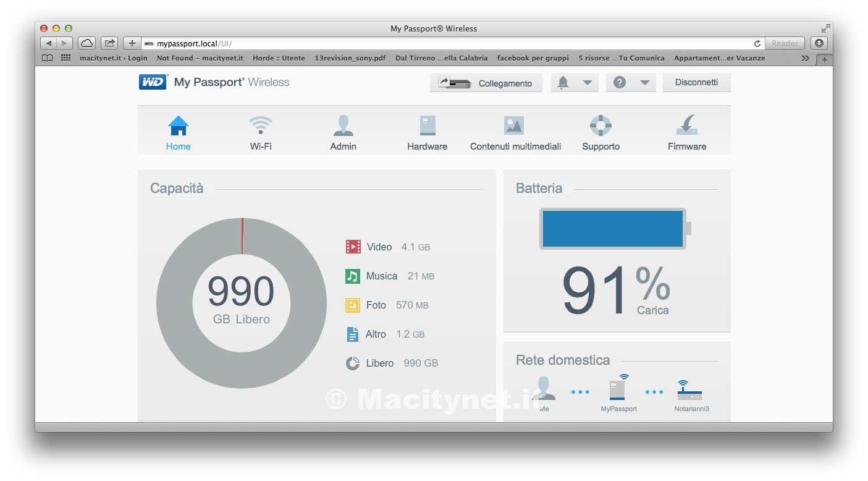Click the 990 GB Libero center text
The image size is (868, 481).
pyautogui.click(x=241, y=300)
